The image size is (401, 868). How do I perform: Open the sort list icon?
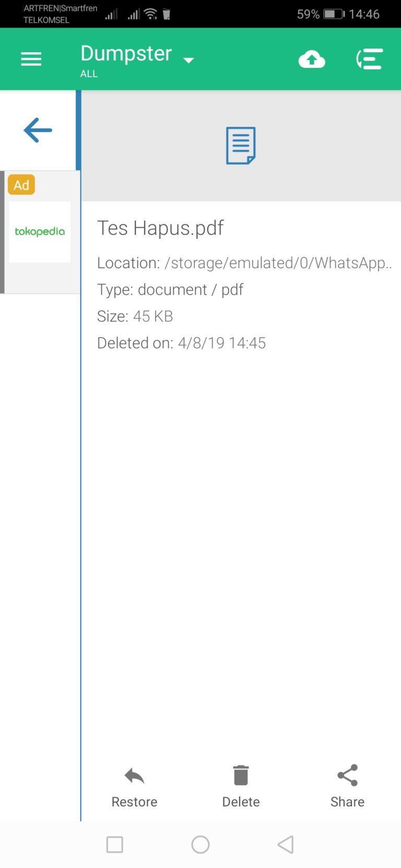coord(370,59)
